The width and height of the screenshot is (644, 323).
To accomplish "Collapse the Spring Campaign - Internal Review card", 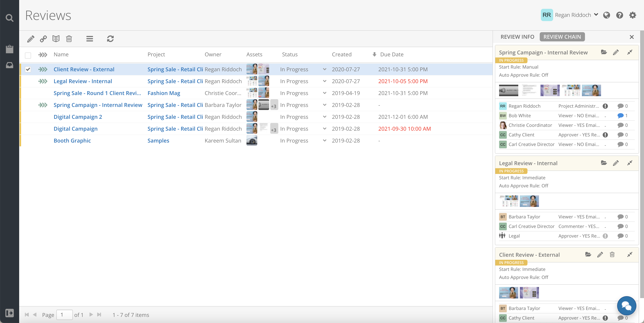I will [x=629, y=52].
